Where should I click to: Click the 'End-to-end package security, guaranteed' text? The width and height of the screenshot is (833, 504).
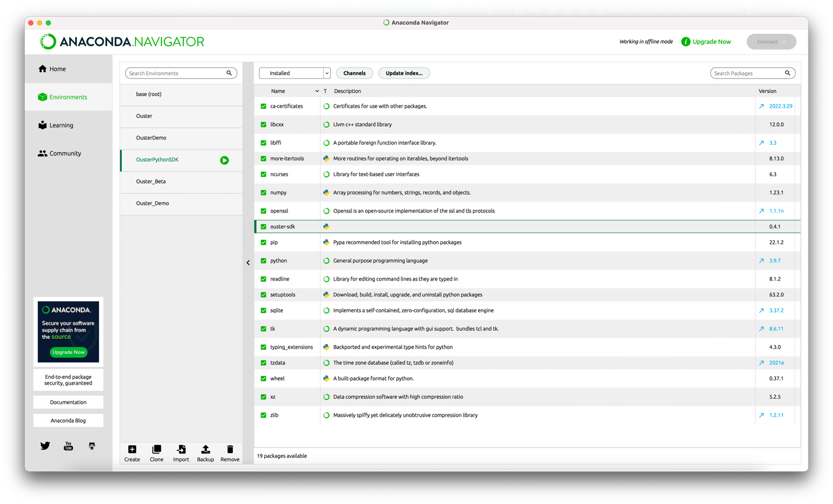pyautogui.click(x=68, y=380)
